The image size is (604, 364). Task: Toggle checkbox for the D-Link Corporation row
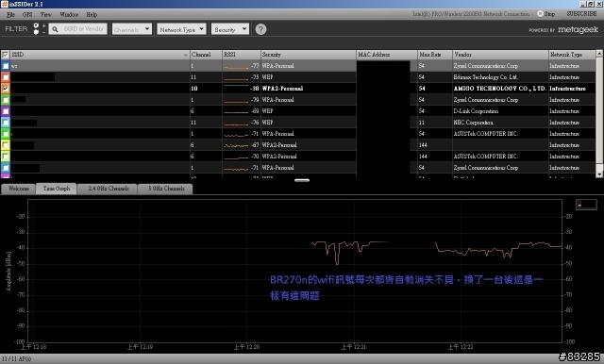[x=6, y=111]
